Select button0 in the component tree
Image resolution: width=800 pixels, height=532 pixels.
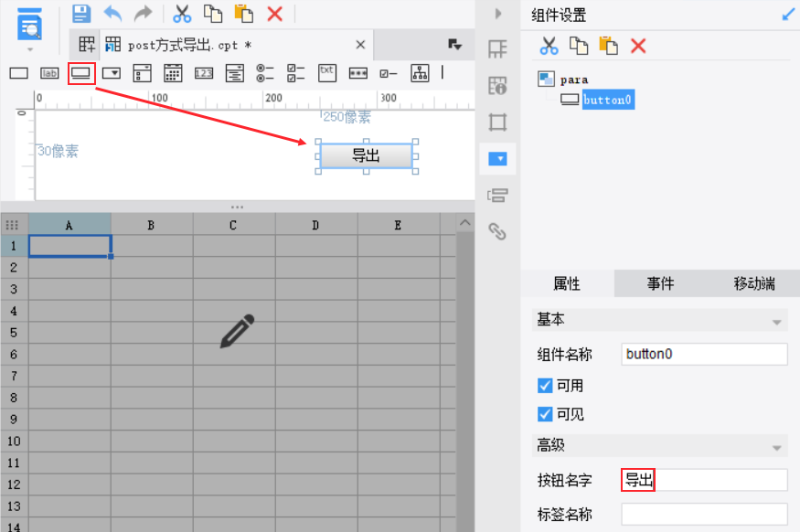(x=608, y=100)
